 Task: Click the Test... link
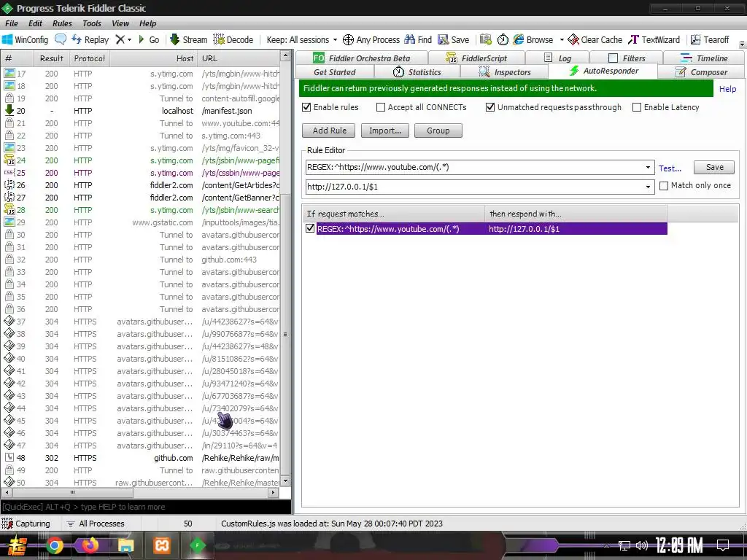[670, 168]
